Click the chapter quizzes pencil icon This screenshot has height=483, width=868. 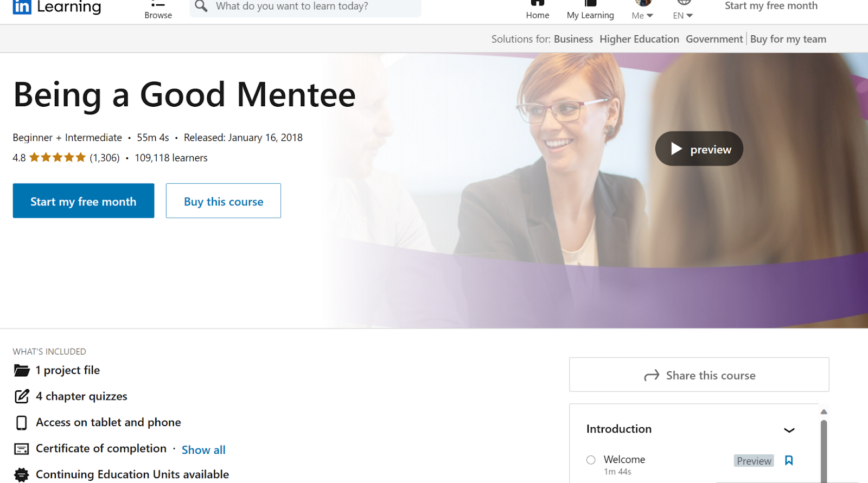tap(21, 396)
